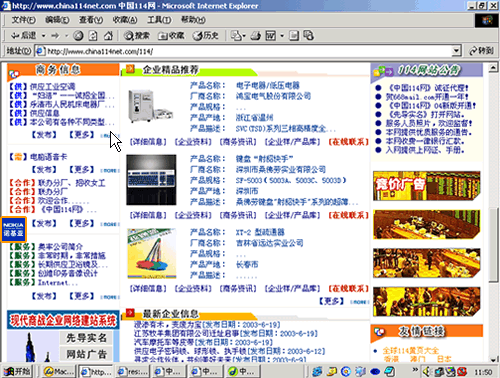Click the 转到 (Go) button

[481, 51]
